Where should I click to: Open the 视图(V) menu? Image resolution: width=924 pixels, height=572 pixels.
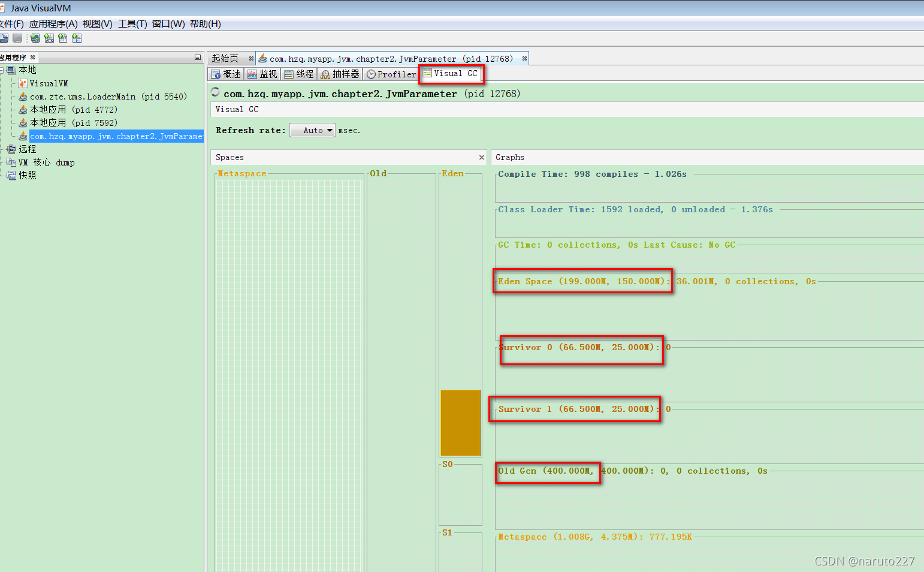[x=99, y=24]
